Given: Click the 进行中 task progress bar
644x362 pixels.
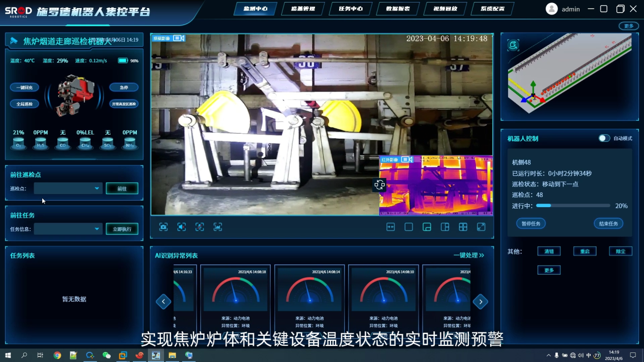Looking at the screenshot, I should coord(573,206).
